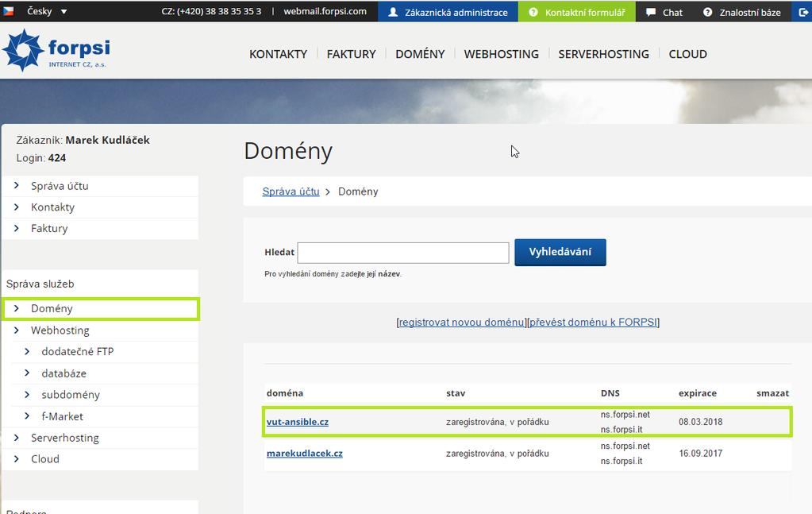Image resolution: width=812 pixels, height=514 pixels.
Task: Open the Znalostní báze knowledge base
Action: coord(750,13)
